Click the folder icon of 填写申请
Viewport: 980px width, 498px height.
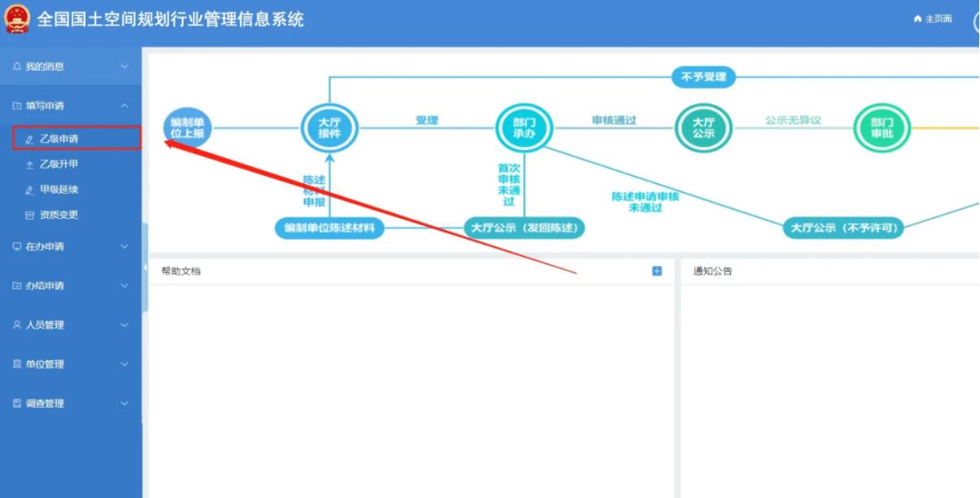pyautogui.click(x=17, y=106)
